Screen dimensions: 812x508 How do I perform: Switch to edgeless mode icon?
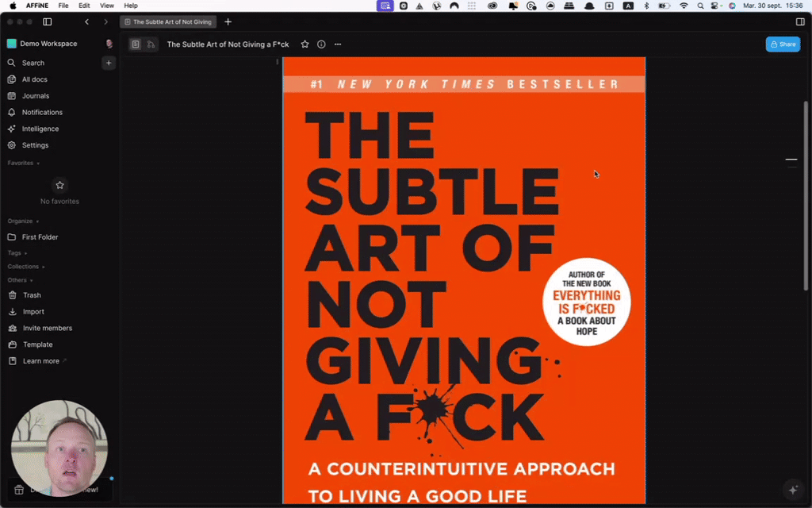[151, 44]
